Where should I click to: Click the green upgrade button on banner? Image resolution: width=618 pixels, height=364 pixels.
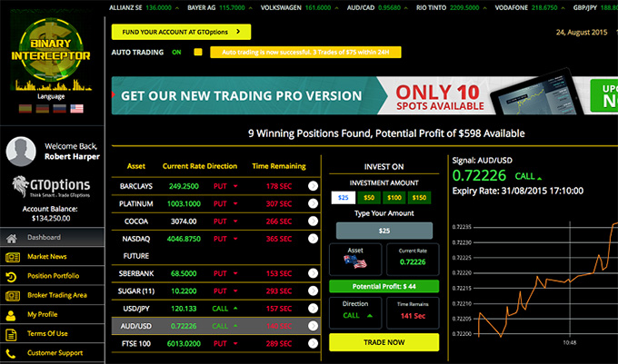[x=604, y=95]
